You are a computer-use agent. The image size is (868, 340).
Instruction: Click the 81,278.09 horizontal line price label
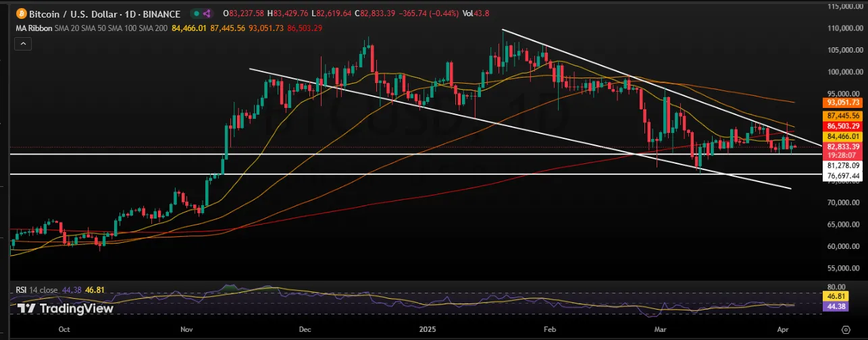(842, 165)
